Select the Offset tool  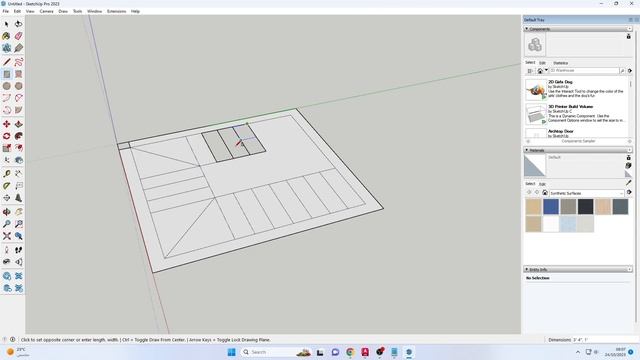(x=18, y=148)
